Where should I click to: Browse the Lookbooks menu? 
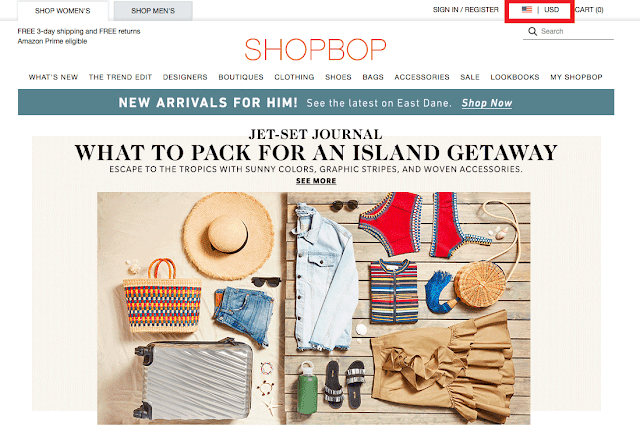tap(515, 77)
